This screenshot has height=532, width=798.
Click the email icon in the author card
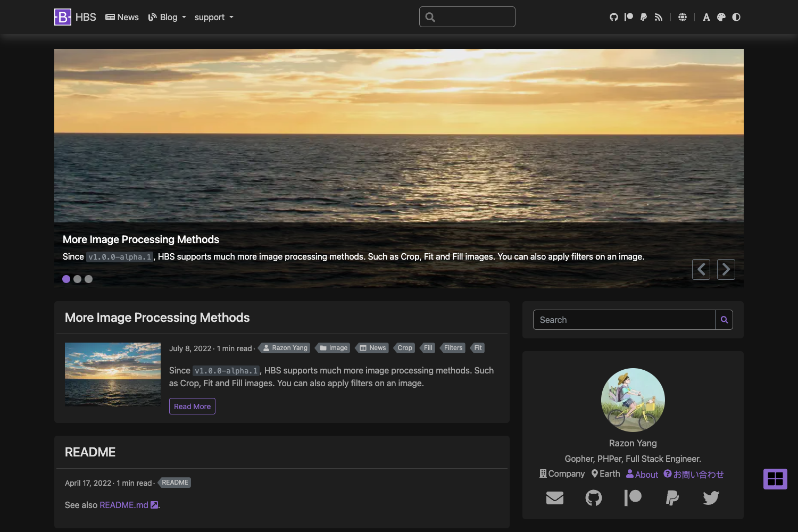coord(554,498)
